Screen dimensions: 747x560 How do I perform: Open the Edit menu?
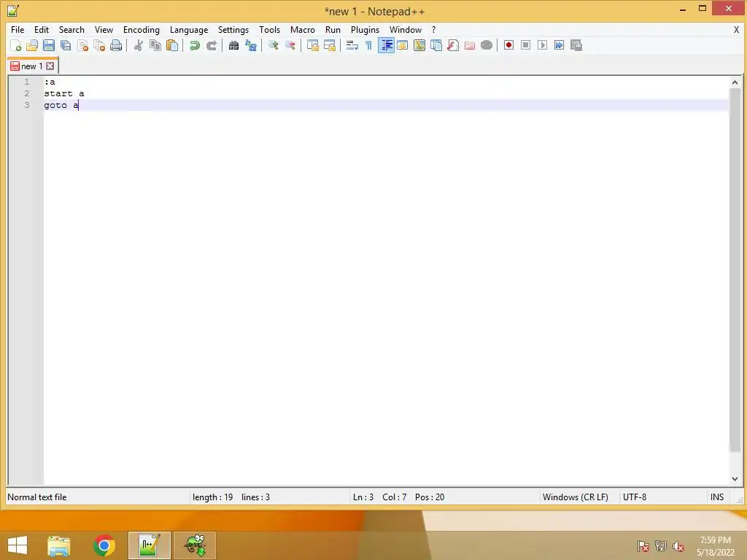42,29
